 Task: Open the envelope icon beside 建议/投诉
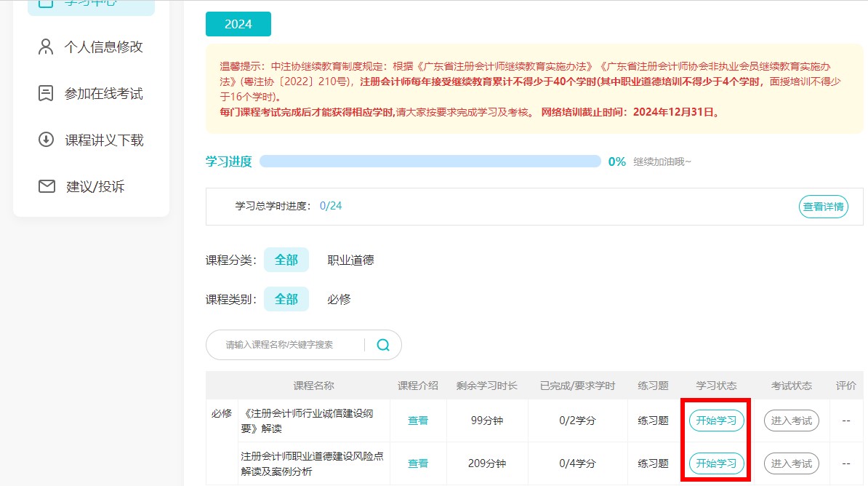click(x=45, y=186)
